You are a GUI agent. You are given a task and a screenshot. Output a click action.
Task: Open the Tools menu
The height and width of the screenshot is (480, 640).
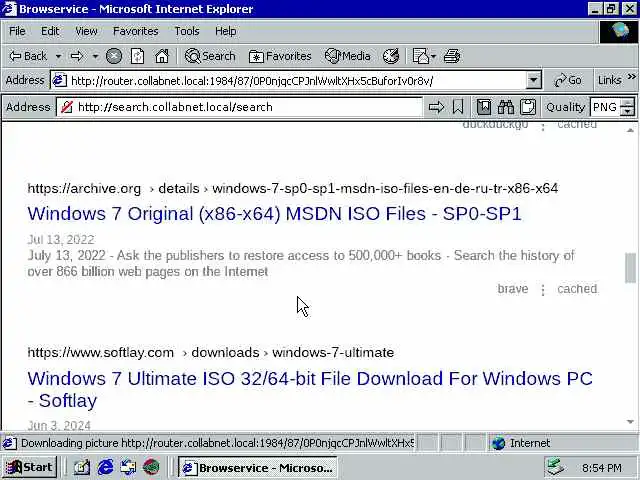click(187, 31)
